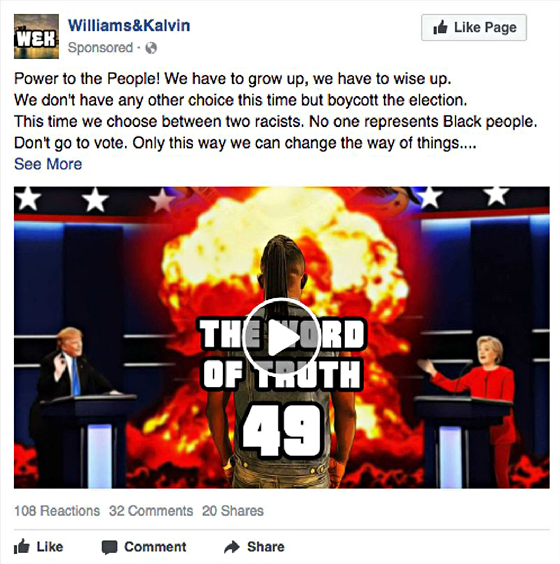Play the Word of Truth video
The image size is (560, 564).
281,337
